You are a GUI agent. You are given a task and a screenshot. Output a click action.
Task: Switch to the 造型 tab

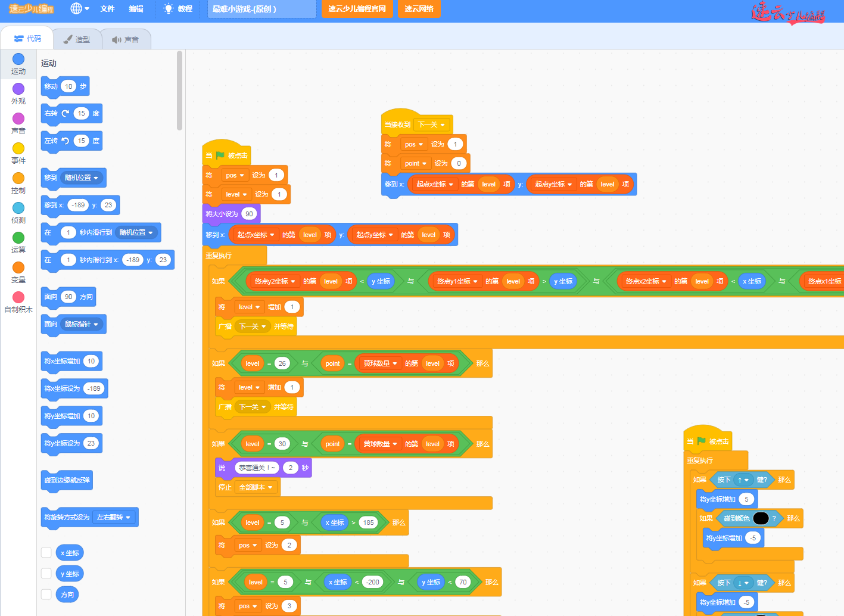pyautogui.click(x=77, y=39)
